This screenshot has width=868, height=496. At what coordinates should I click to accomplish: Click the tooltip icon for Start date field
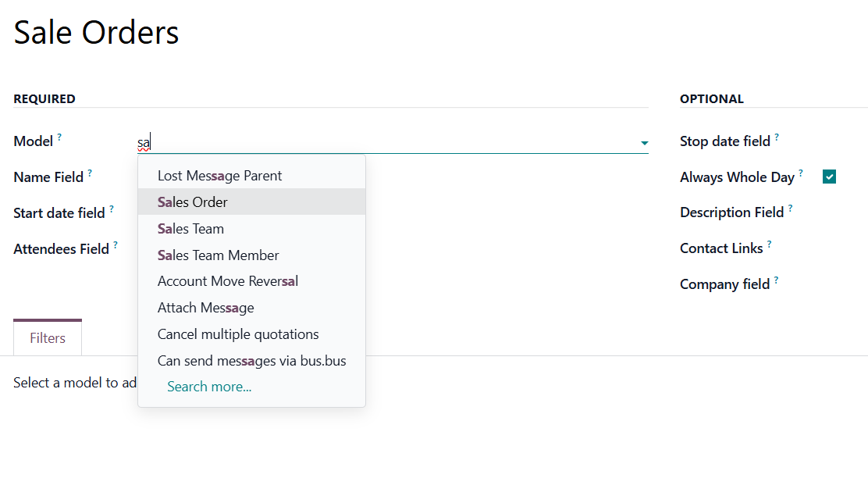[x=112, y=209]
